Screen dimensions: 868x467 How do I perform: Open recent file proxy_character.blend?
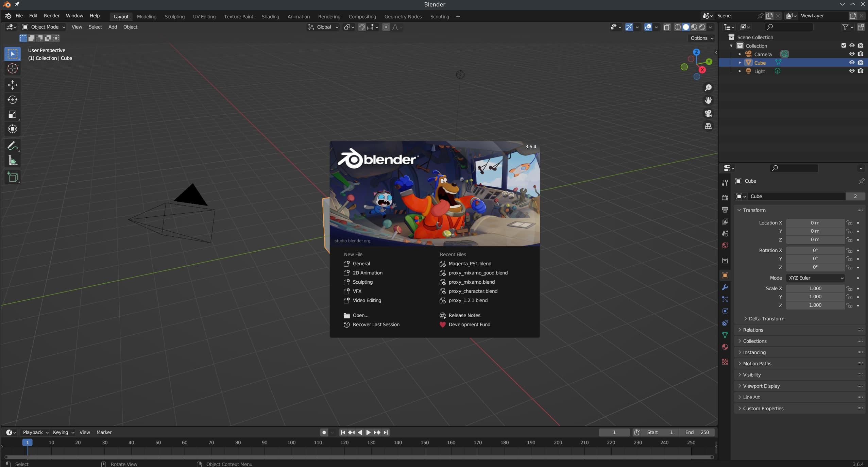click(473, 291)
